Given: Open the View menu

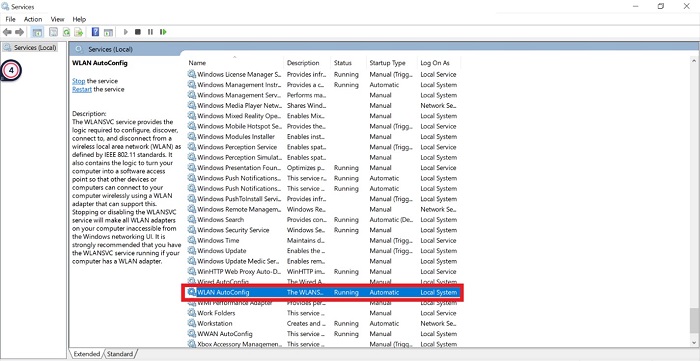Looking at the screenshot, I should [58, 19].
